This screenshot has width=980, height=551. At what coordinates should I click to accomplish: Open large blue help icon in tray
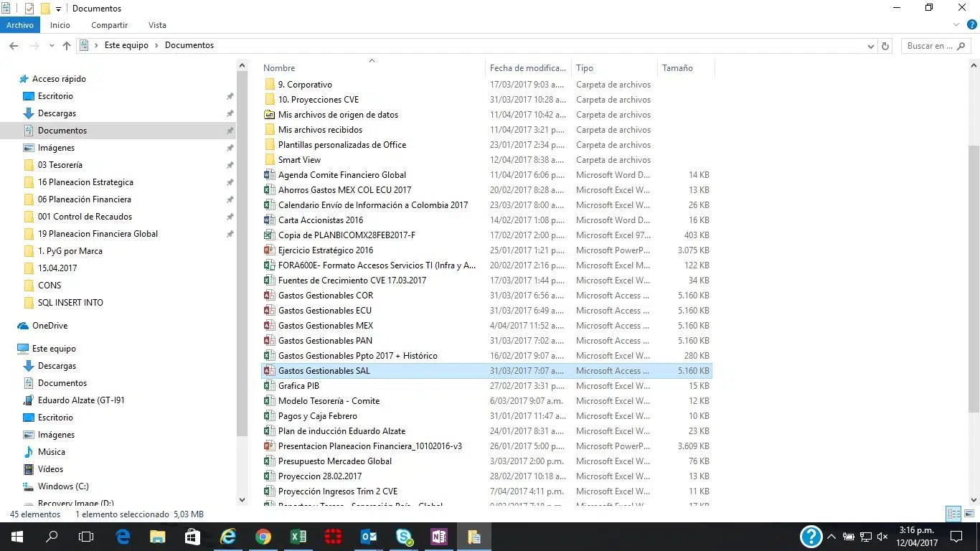click(x=811, y=537)
